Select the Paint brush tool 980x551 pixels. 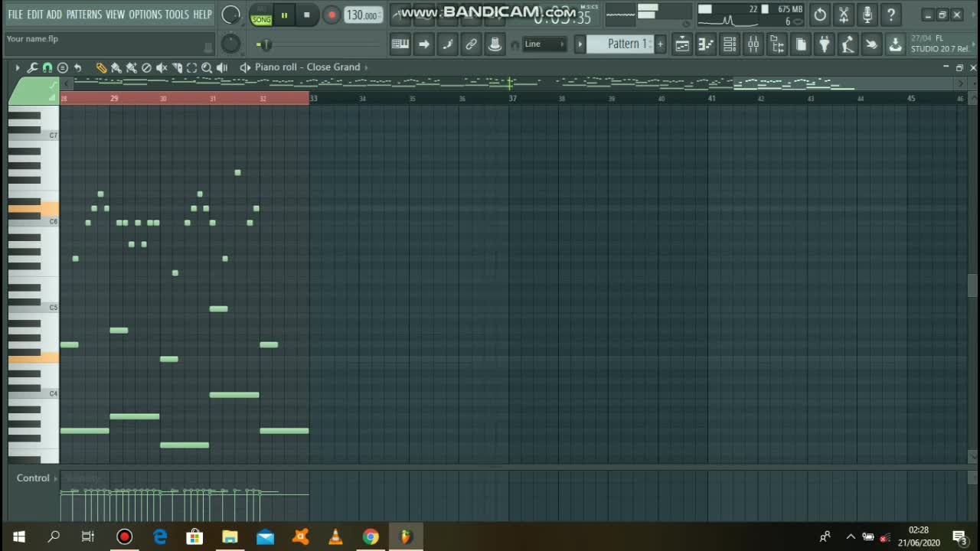click(x=116, y=67)
